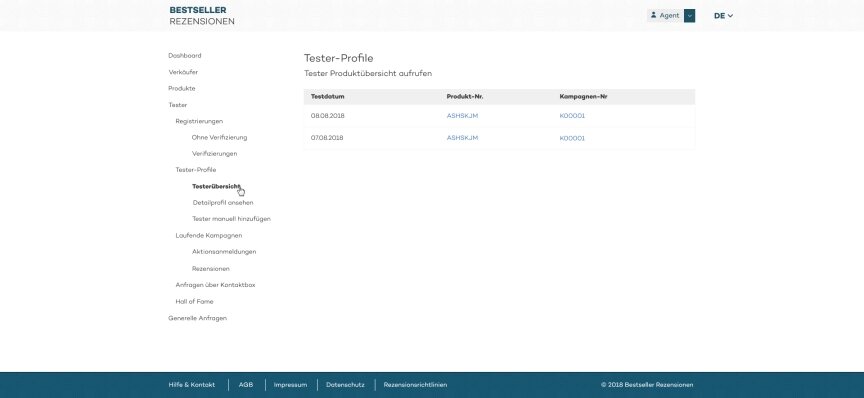This screenshot has width=864, height=398.
Task: Click the Agent user icon
Action: click(654, 15)
